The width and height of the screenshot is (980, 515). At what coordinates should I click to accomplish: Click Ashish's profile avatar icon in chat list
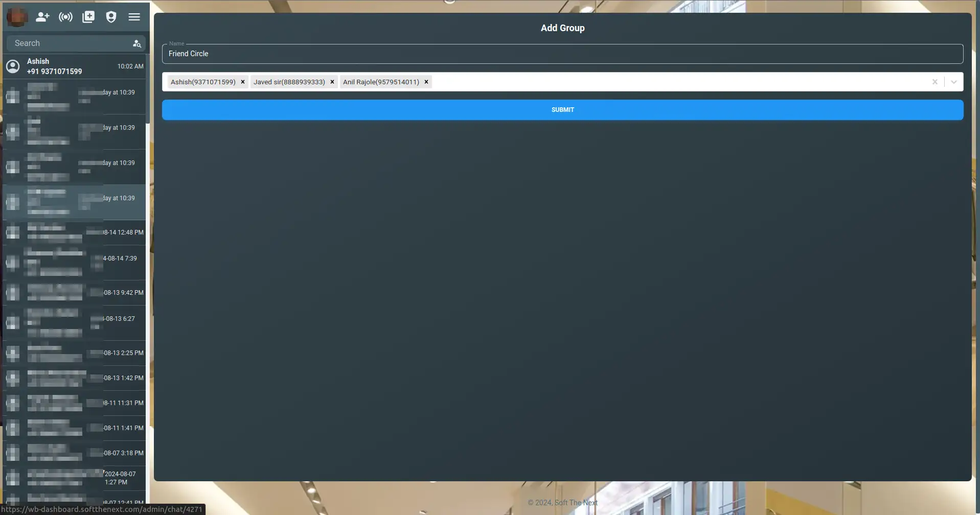(x=13, y=66)
